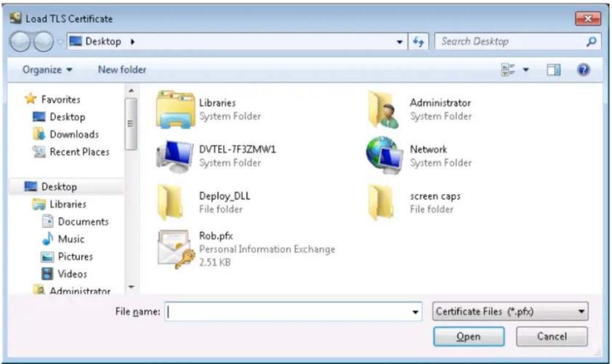The height and width of the screenshot is (364, 612).
Task: Click the Downloads icon in Favorites
Action: coord(39,134)
